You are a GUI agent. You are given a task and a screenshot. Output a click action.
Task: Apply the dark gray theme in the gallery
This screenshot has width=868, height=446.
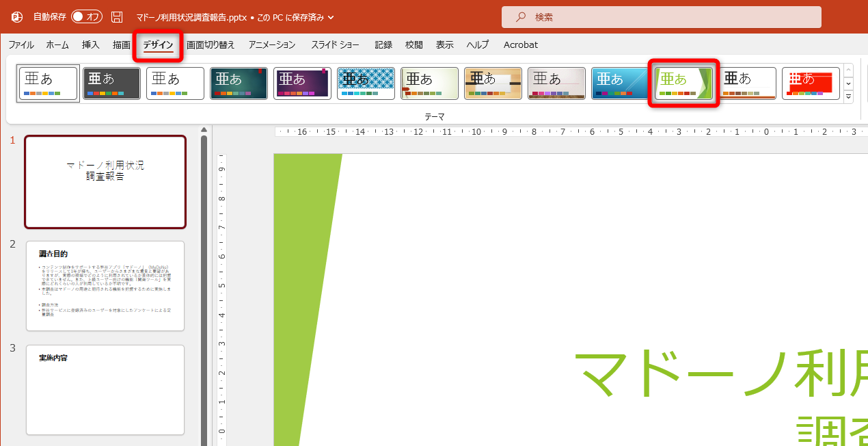pyautogui.click(x=111, y=83)
